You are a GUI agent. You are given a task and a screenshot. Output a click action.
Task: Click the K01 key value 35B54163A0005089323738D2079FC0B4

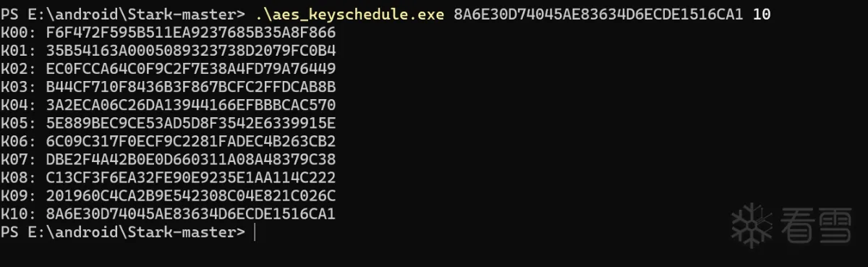click(191, 51)
